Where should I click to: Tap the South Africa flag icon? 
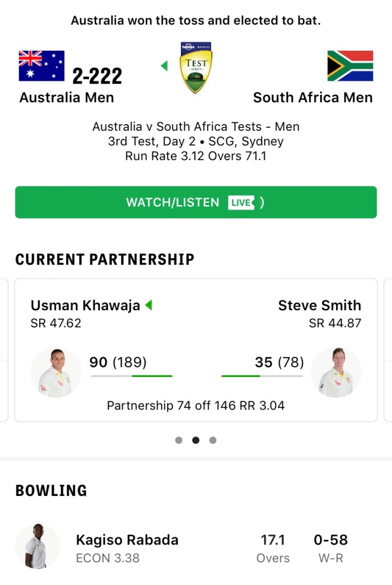click(350, 66)
